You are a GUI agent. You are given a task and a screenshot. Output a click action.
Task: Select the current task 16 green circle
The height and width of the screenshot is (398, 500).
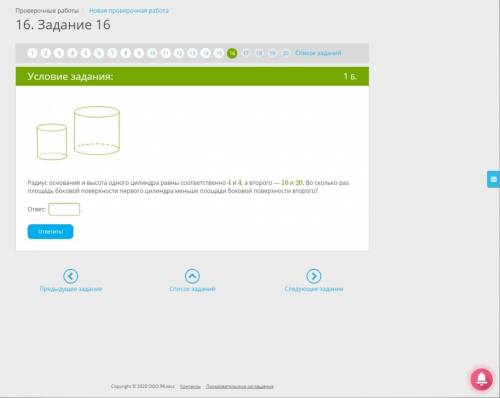click(232, 53)
